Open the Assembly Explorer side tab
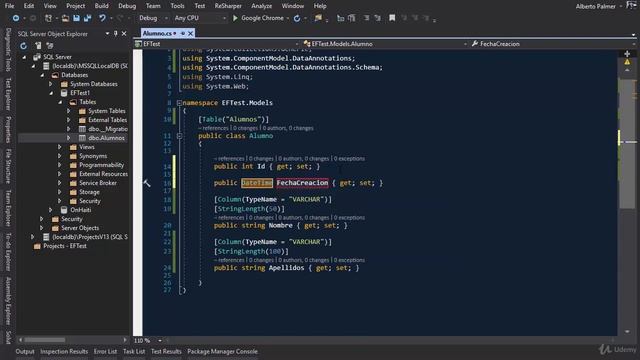Viewport: 640px width, 360px height. (8, 300)
